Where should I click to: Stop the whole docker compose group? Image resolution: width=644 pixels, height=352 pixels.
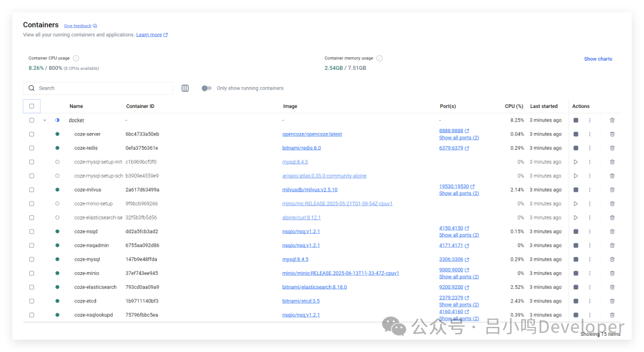coord(576,121)
